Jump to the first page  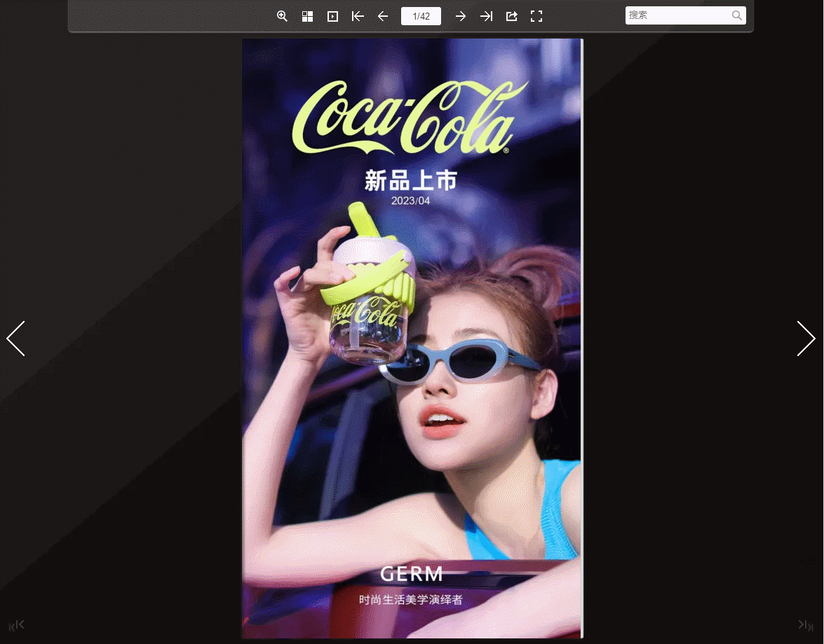click(358, 16)
